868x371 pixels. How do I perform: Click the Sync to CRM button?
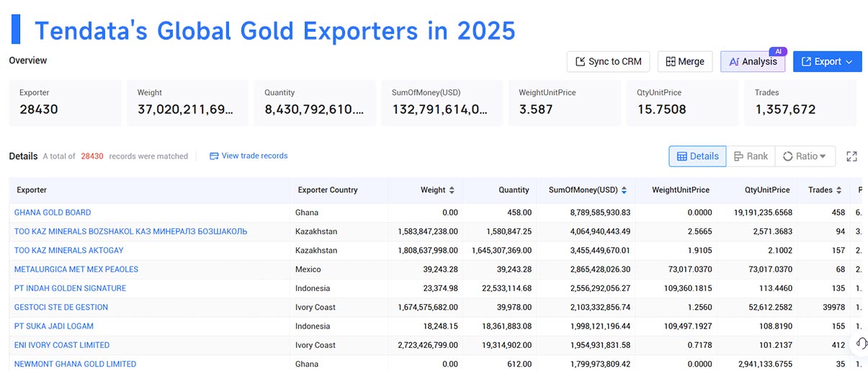click(x=608, y=62)
